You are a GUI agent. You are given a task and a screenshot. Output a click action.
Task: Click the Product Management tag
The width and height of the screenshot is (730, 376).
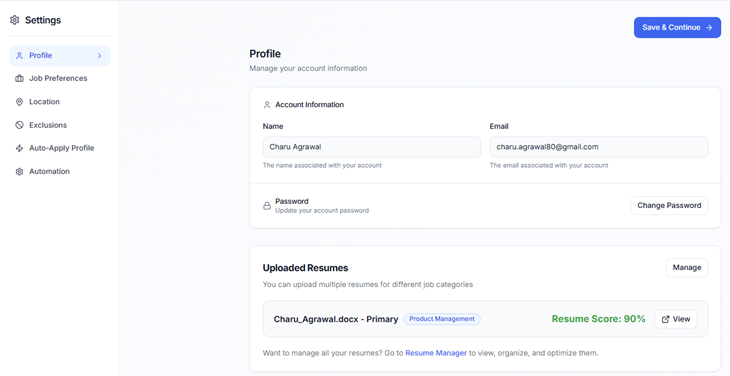click(x=442, y=319)
